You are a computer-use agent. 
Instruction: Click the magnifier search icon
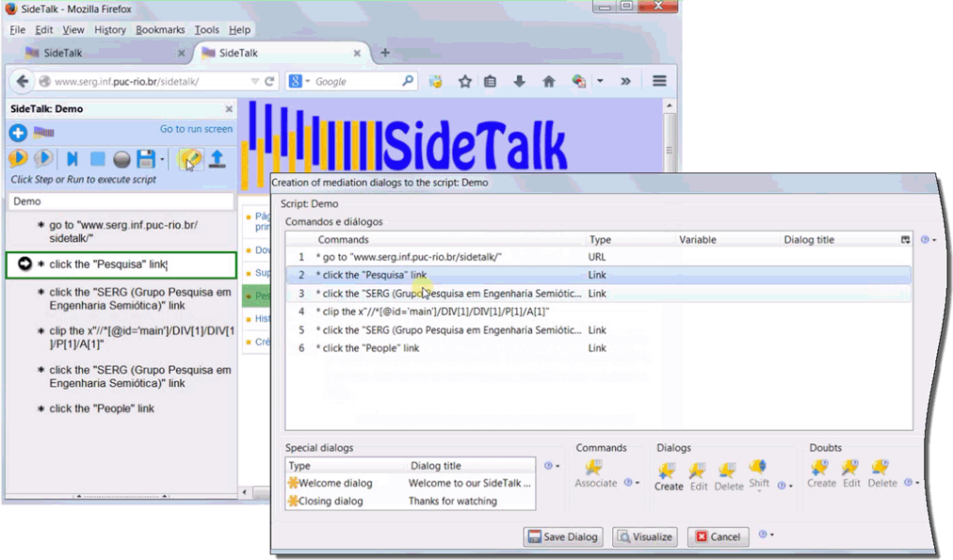pyautogui.click(x=407, y=81)
